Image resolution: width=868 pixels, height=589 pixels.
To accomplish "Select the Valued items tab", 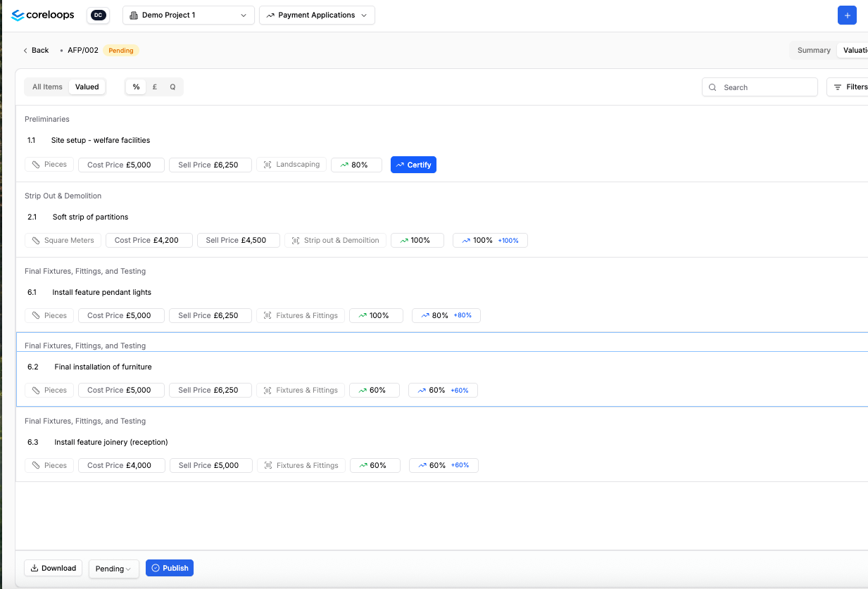I will coord(87,87).
